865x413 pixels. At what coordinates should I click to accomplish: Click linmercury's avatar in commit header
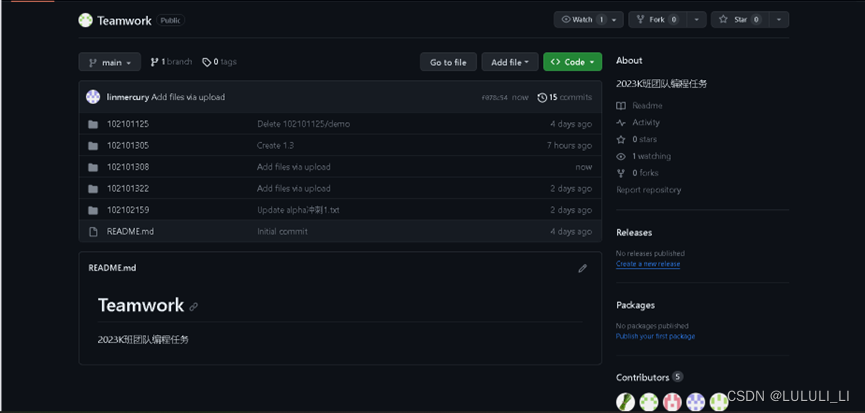93,97
